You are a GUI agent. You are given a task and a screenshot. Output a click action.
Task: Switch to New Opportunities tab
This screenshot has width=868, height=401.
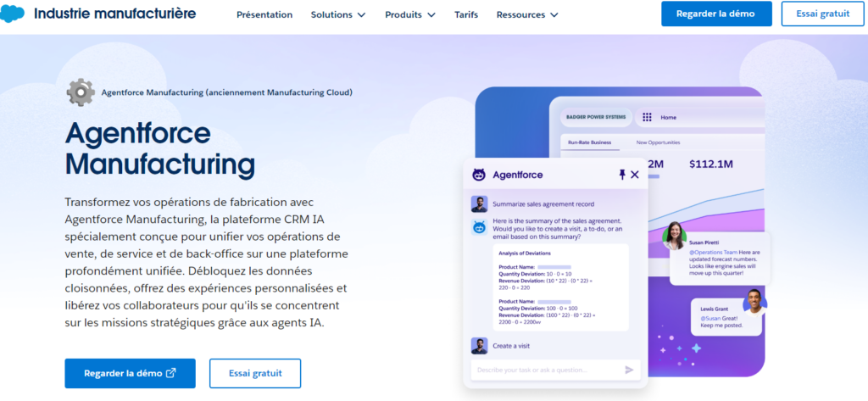[x=658, y=142]
